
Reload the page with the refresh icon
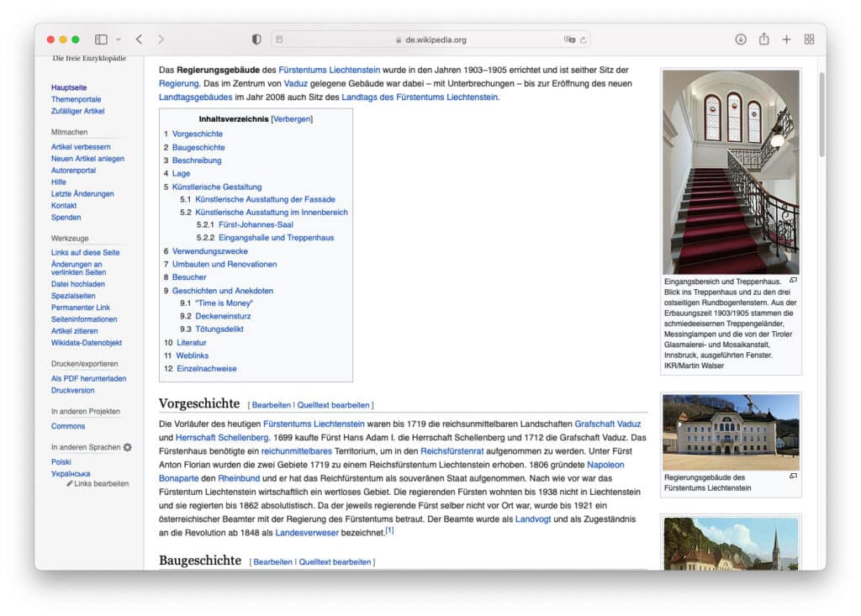584,39
